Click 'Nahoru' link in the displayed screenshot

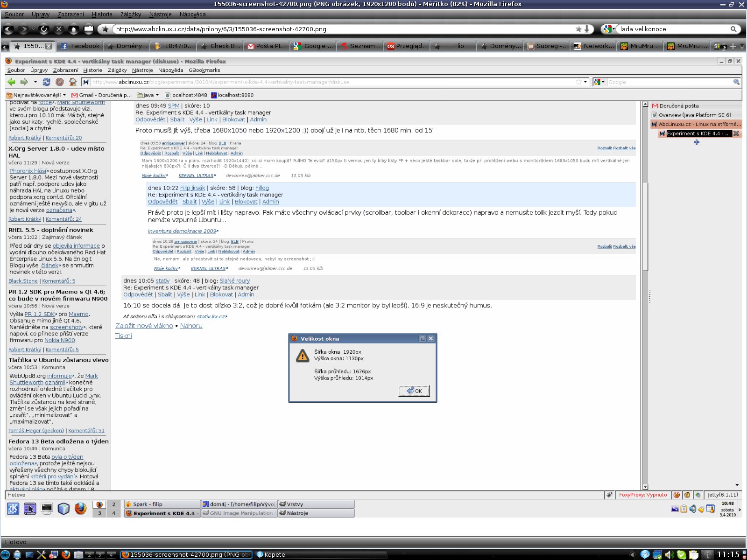191,326
